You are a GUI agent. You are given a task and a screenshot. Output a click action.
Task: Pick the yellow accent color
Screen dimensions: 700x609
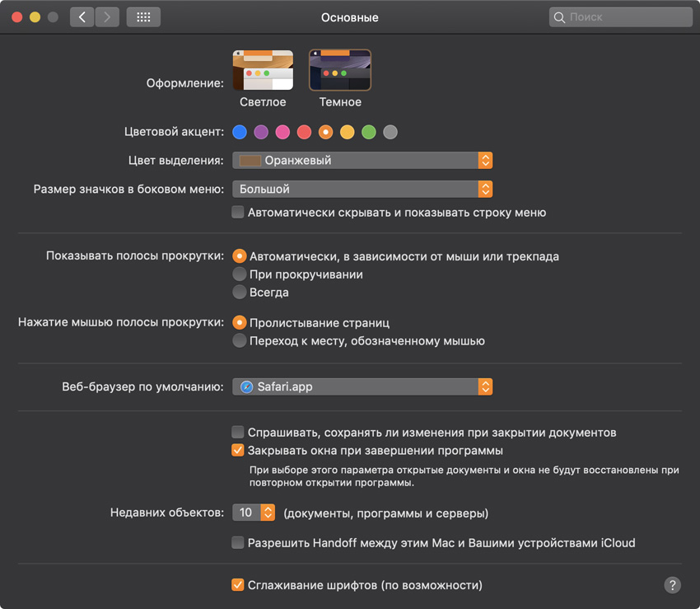pos(348,132)
